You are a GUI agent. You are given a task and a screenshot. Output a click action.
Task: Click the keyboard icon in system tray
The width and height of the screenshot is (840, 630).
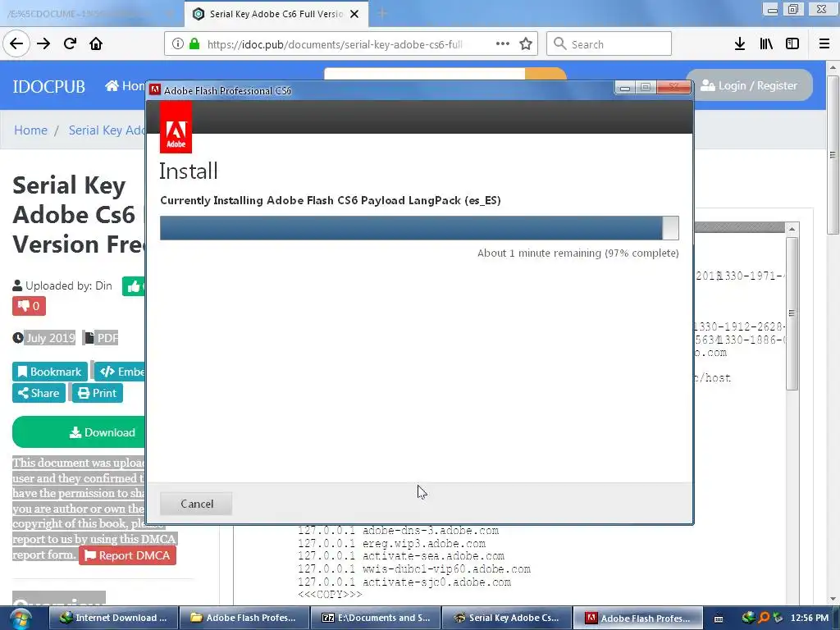click(719, 619)
